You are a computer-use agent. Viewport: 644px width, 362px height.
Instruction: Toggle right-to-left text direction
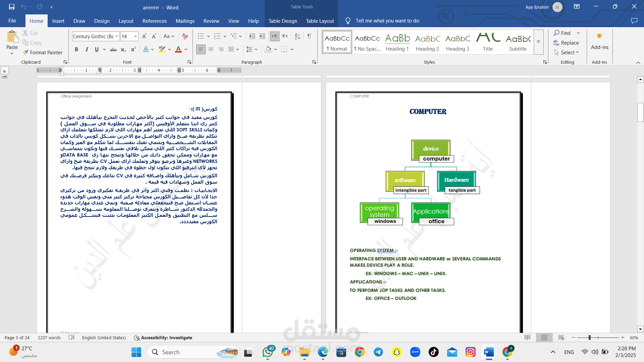(285, 36)
